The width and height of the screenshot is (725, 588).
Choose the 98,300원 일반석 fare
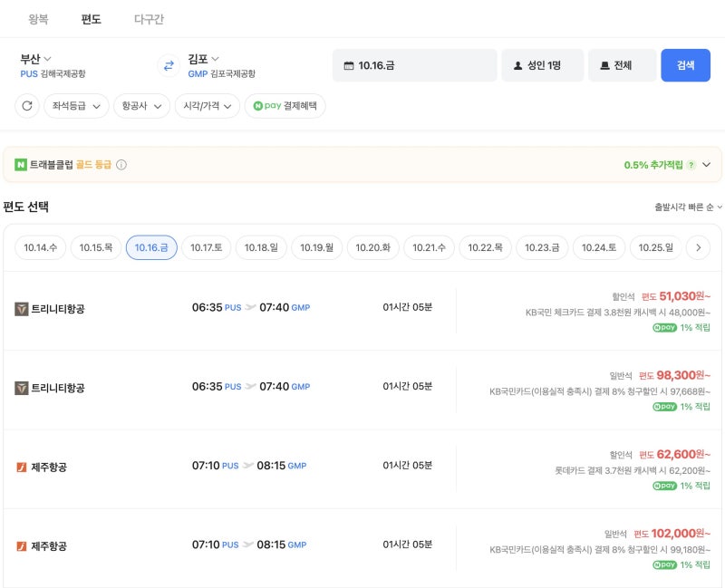(x=660, y=375)
